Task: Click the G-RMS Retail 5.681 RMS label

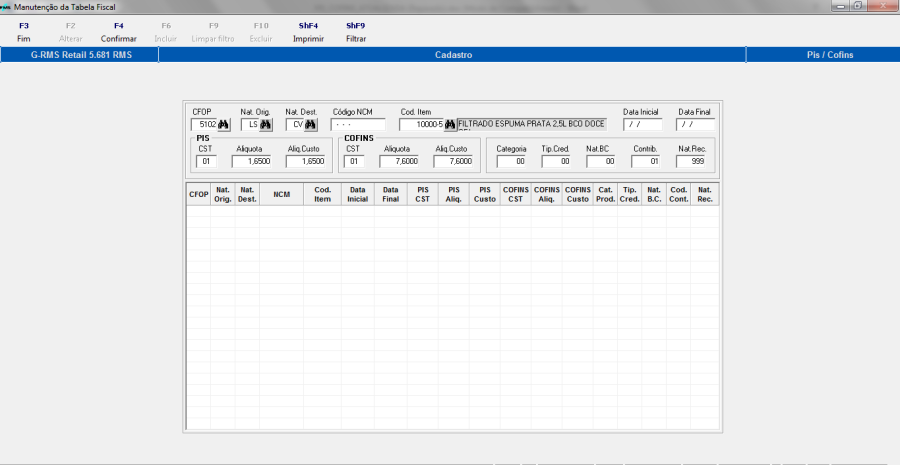Action: pyautogui.click(x=81, y=55)
